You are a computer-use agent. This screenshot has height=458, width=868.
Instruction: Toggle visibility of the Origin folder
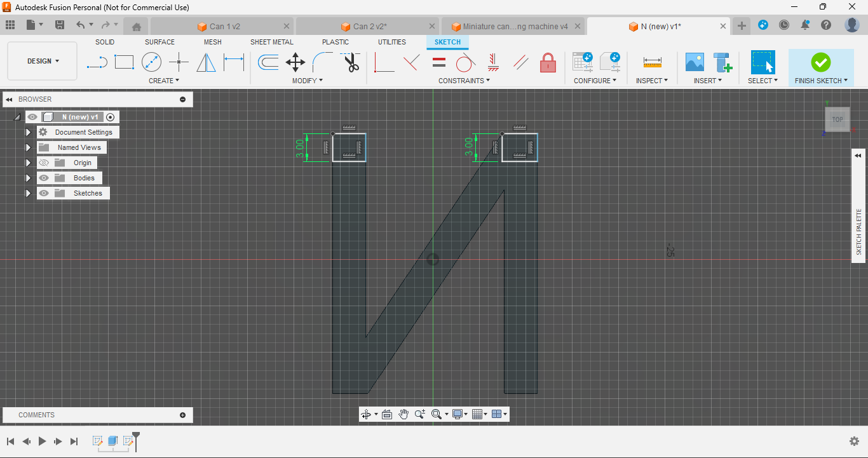coord(44,163)
